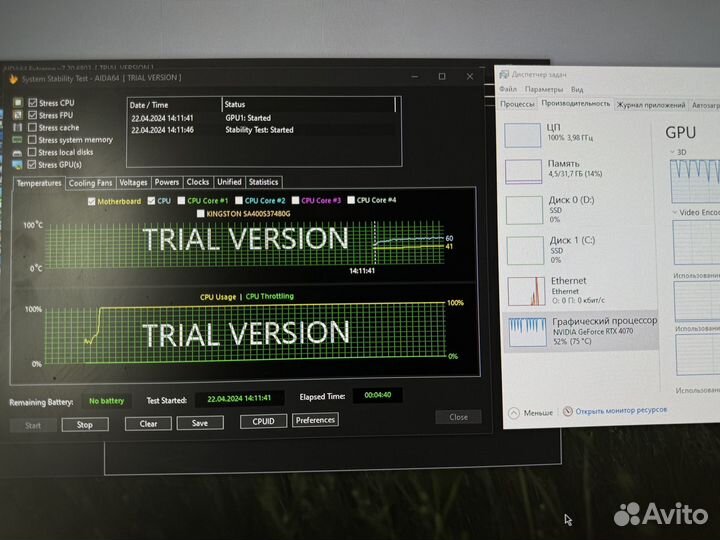Enable the Stress CPU checkbox
The image size is (720, 540).
click(x=32, y=102)
